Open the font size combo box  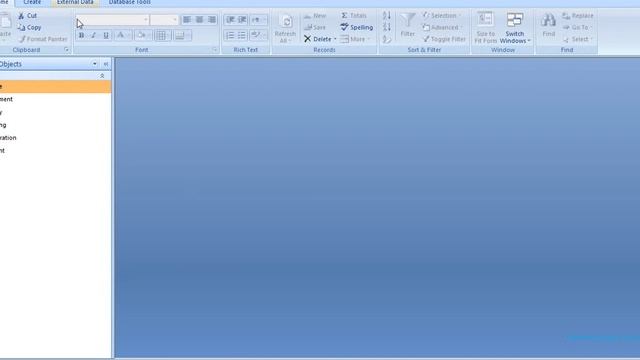[x=164, y=20]
